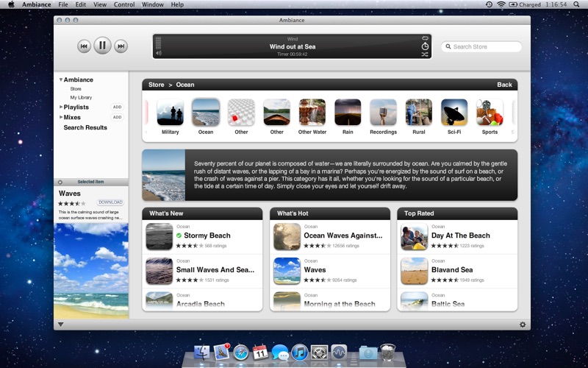Collapse the Selected Item panel arrow

60,182
